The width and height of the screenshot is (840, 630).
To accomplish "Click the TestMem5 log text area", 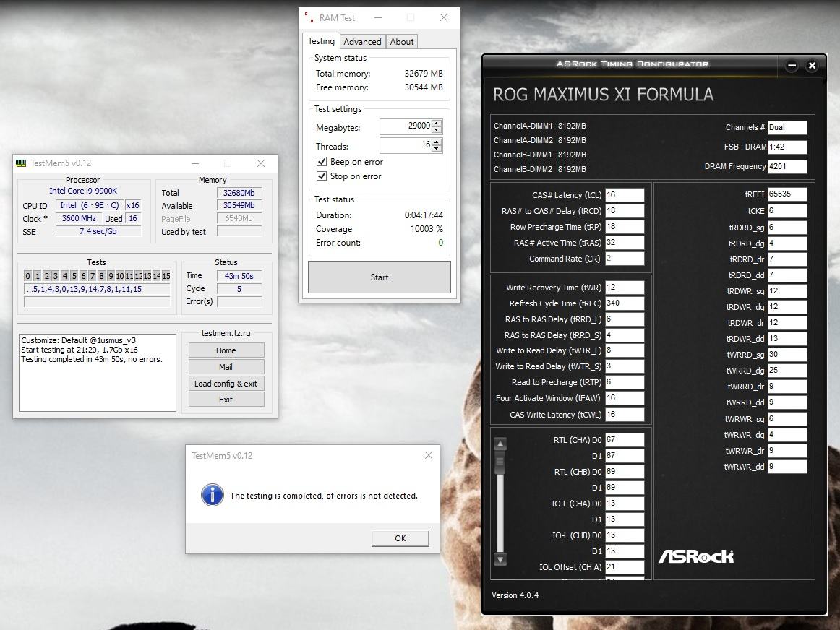I will click(x=98, y=373).
